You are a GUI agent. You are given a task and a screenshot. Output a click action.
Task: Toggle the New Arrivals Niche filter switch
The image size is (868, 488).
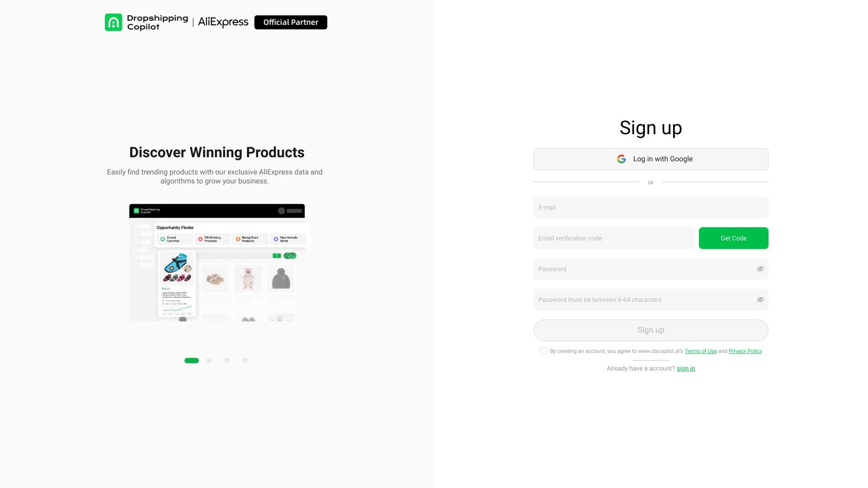300,239
